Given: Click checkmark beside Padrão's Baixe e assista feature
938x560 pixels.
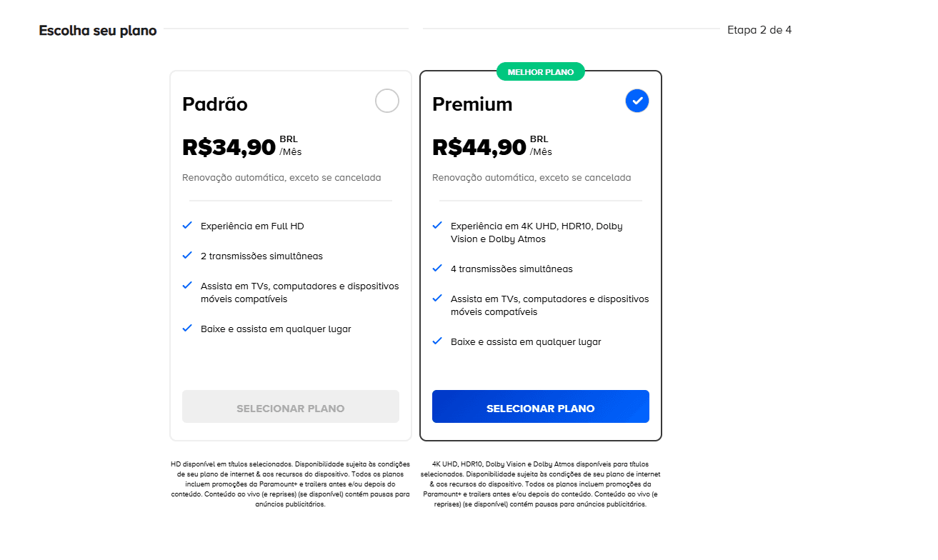Looking at the screenshot, I should (x=187, y=328).
